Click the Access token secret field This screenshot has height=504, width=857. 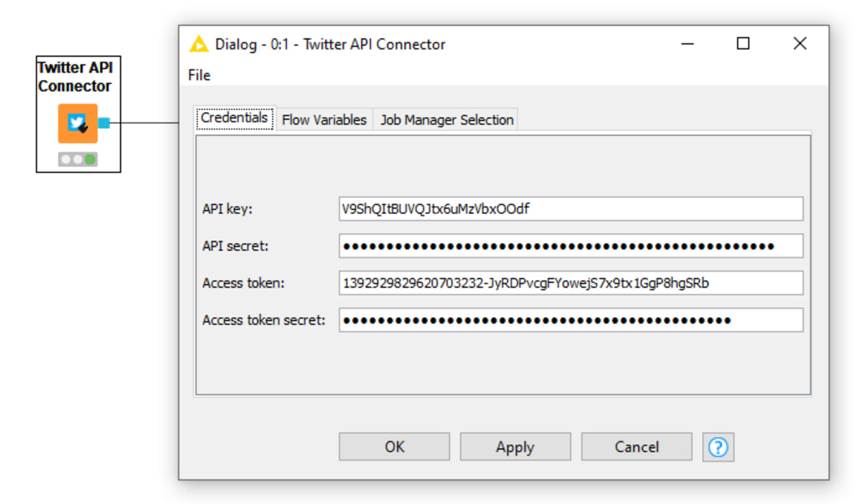pyautogui.click(x=571, y=320)
